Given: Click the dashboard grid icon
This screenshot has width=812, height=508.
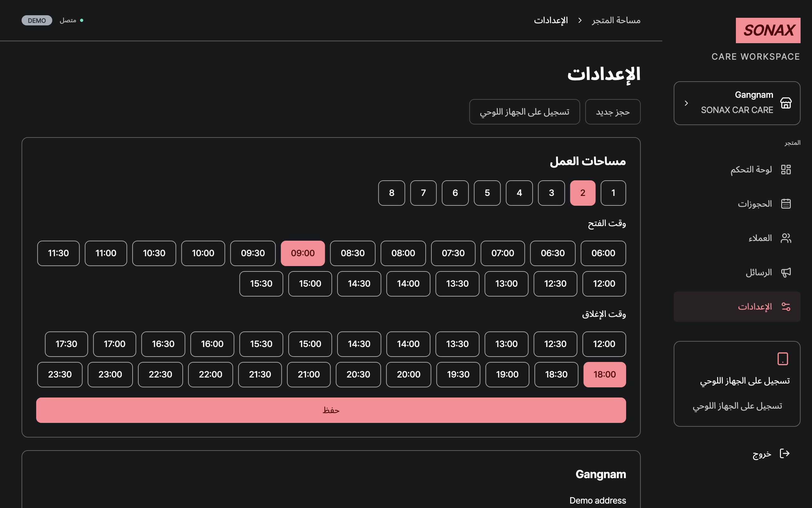Looking at the screenshot, I should (786, 169).
